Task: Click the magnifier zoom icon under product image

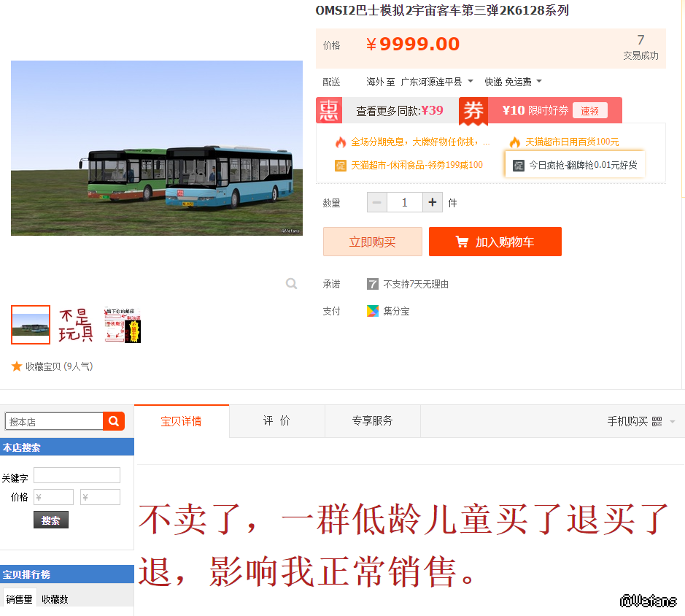Action: (291, 284)
